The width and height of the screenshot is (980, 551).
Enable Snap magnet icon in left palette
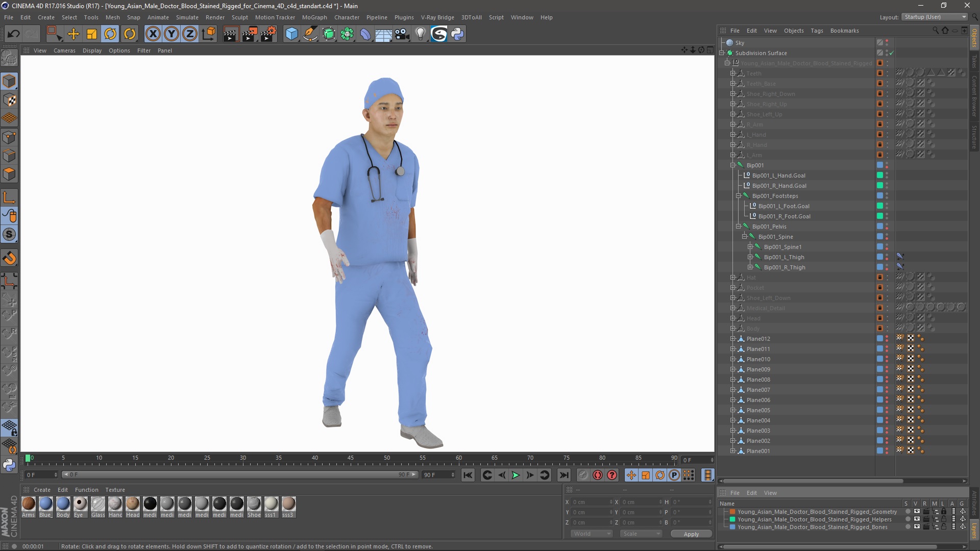pos(9,258)
